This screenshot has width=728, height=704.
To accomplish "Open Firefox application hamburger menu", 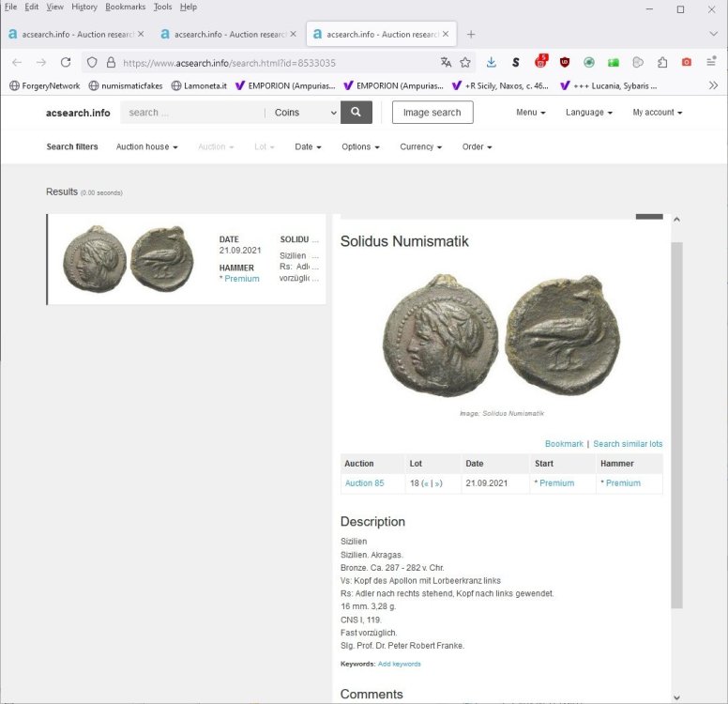I will click(x=711, y=63).
